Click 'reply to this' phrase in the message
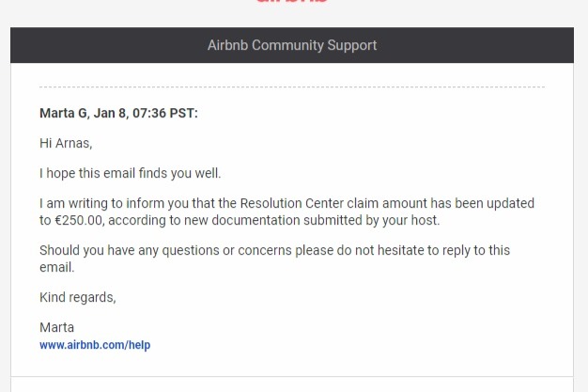 [476, 250]
